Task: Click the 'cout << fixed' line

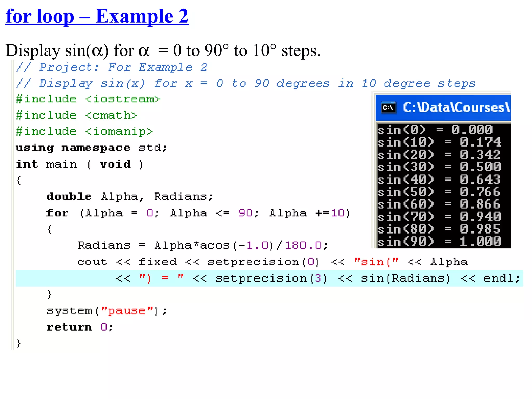Action: point(272,262)
